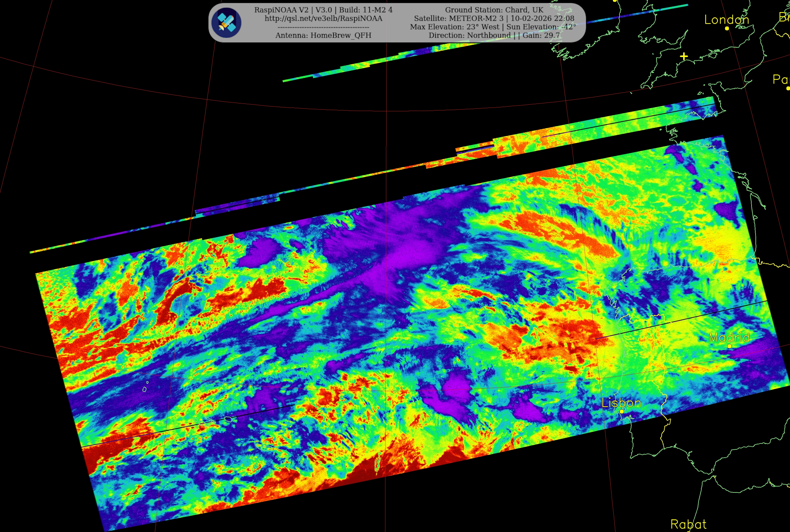Screen dimensions: 790x532
Task: Open the qsl.net RaspiNOAA URL
Action: [323, 18]
